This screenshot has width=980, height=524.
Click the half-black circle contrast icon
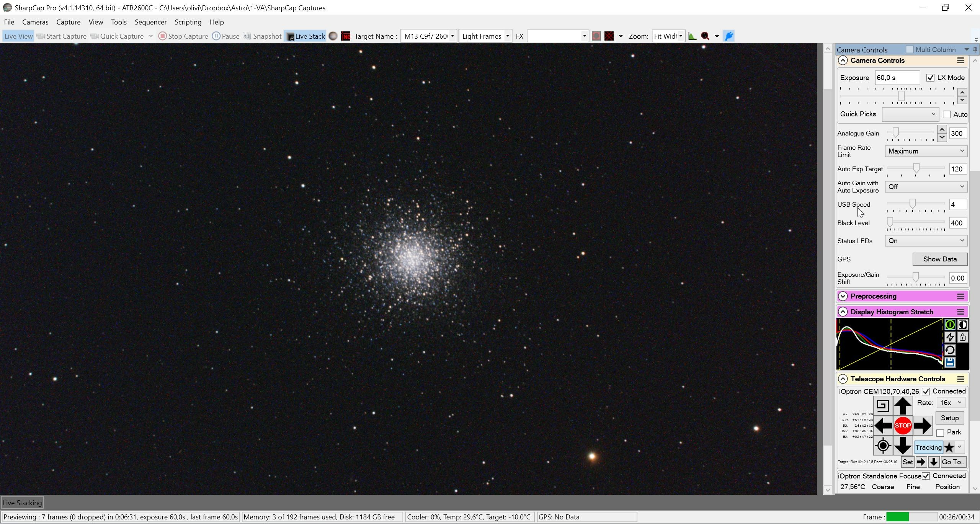962,325
